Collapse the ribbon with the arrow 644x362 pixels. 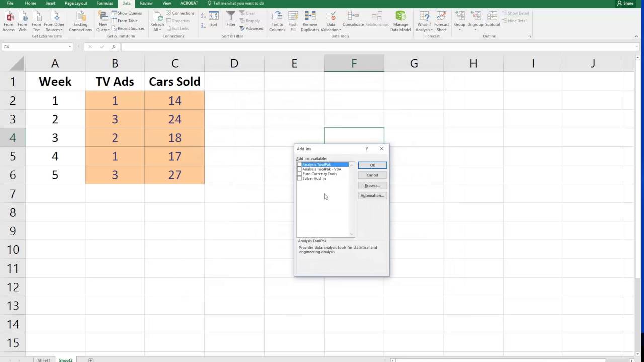(637, 36)
